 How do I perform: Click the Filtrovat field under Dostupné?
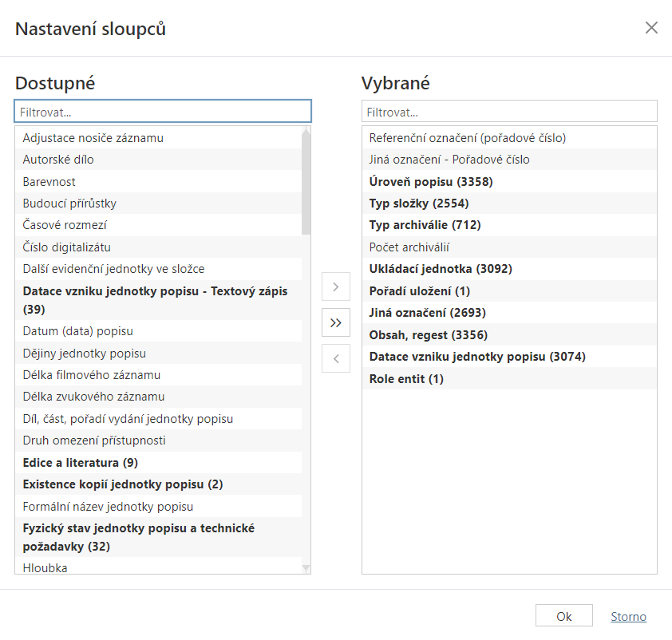(x=162, y=110)
